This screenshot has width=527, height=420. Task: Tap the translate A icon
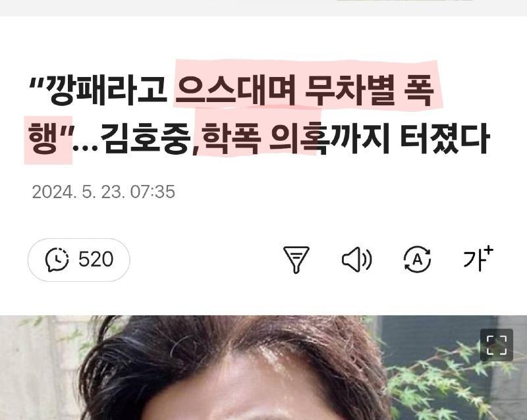417,260
